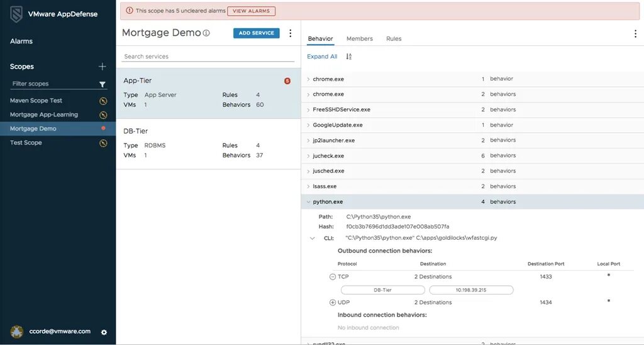Open settings gear next to user email
The height and width of the screenshot is (345, 644).
click(x=104, y=332)
